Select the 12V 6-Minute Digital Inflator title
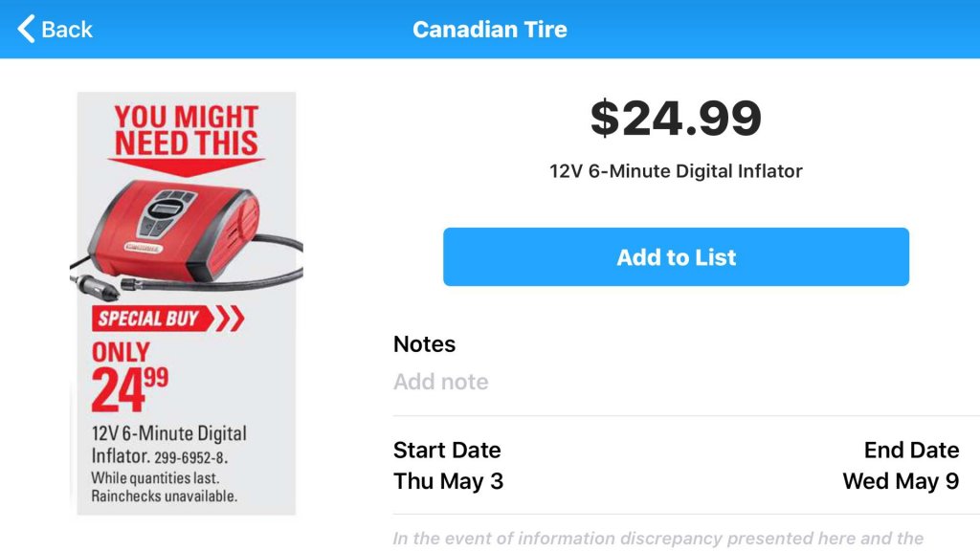980x551 pixels. (x=676, y=171)
